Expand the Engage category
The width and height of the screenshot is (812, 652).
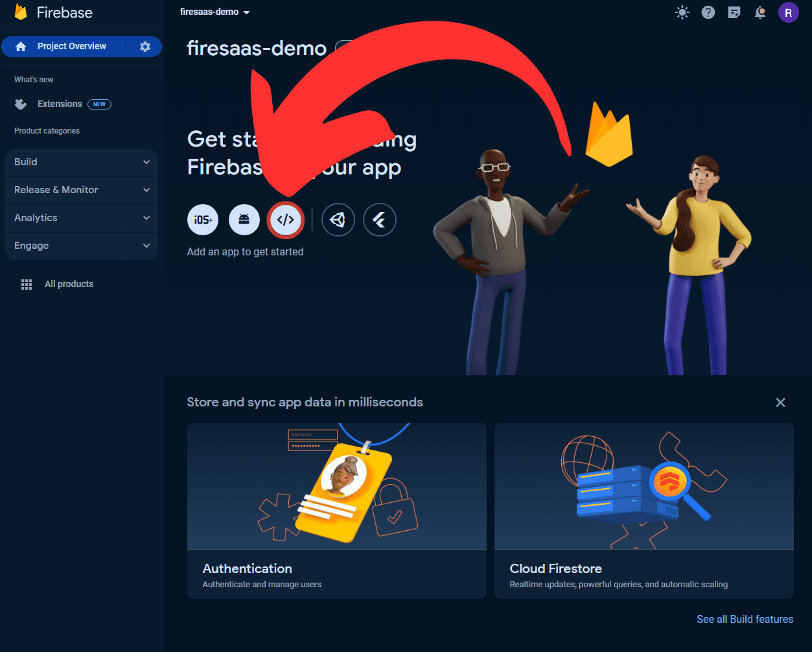click(x=82, y=246)
